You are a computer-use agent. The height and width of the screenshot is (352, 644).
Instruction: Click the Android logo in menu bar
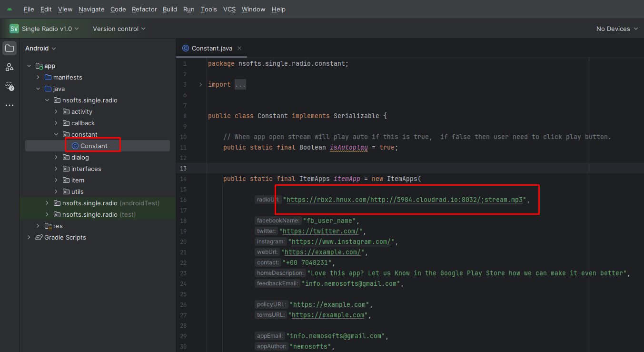(10, 10)
